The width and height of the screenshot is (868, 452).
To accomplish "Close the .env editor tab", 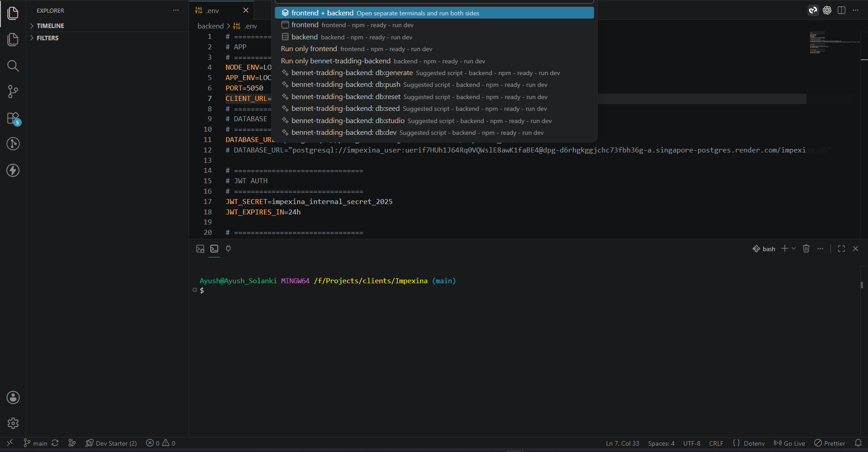I will pos(245,10).
